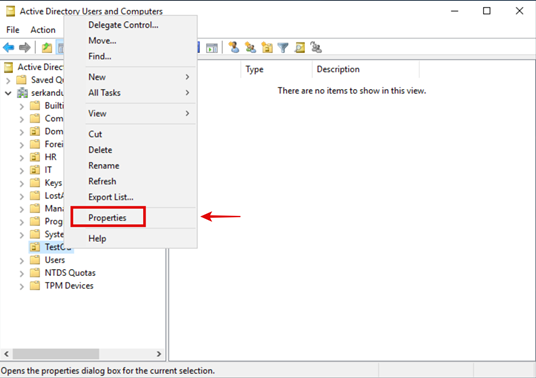Select the TPM Devices tree item

tap(69, 286)
